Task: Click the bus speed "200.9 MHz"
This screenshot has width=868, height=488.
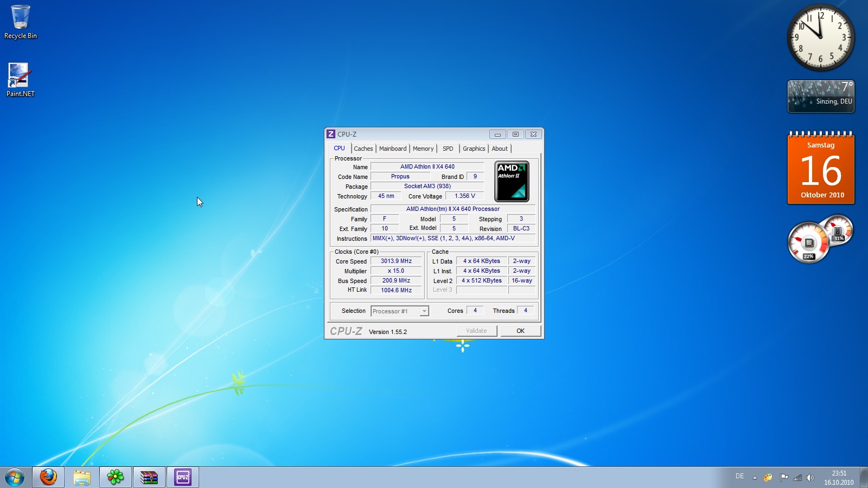Action: tap(396, 280)
